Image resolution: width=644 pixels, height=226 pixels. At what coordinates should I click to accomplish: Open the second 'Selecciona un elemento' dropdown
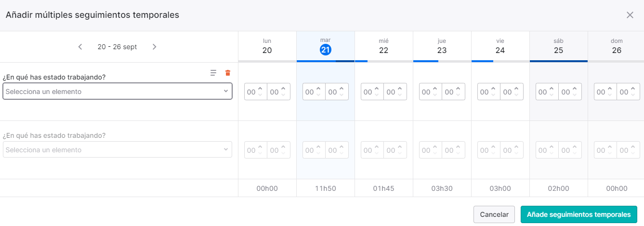point(118,150)
